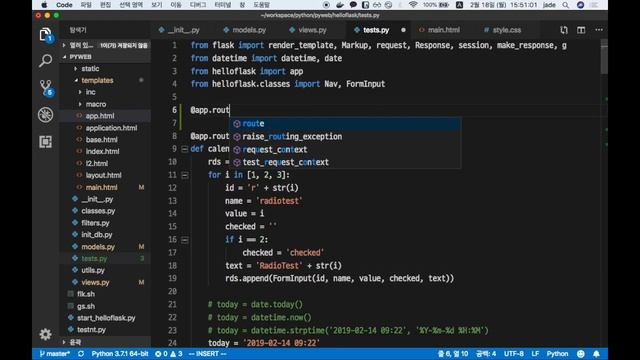Expand the inc folder
The width and height of the screenshot is (640, 360).
[x=90, y=92]
